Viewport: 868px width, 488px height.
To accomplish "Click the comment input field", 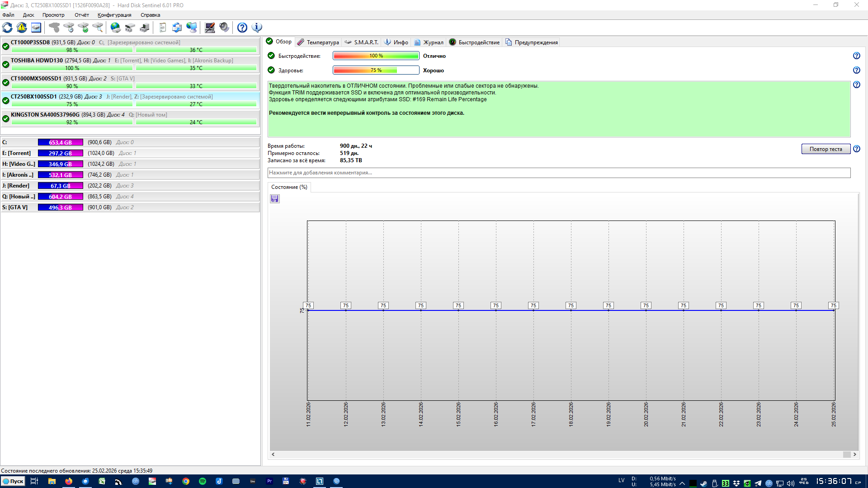I will point(559,173).
